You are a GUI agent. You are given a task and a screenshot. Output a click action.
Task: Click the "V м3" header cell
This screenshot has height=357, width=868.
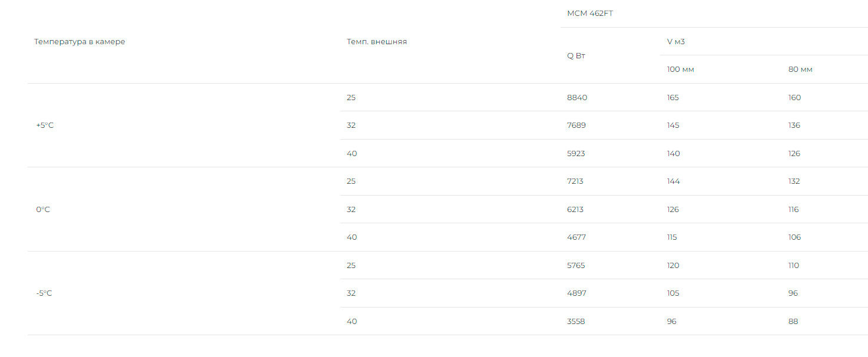coord(675,42)
